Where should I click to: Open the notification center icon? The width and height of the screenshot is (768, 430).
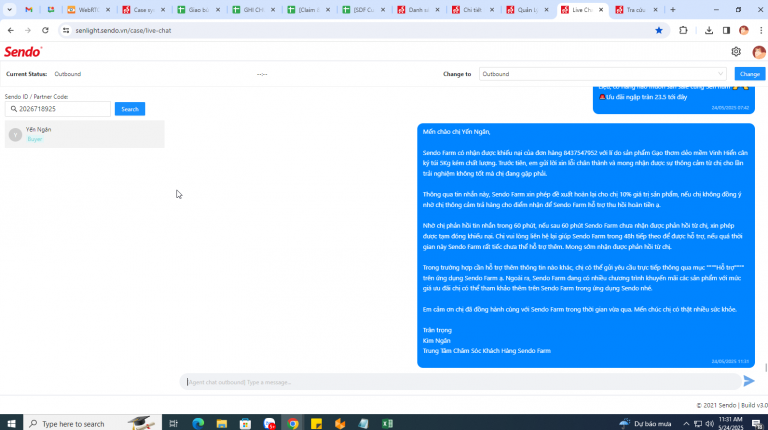(x=757, y=424)
